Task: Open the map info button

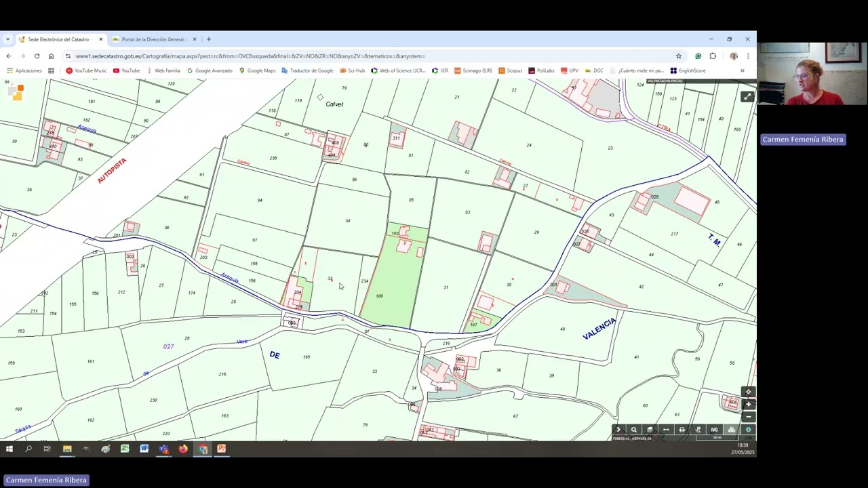Action: pyautogui.click(x=748, y=430)
